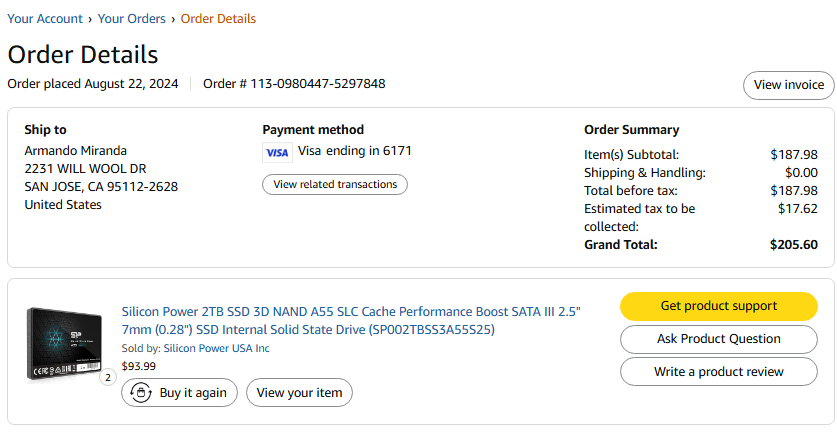Screen dimensions: 837x437
Task: Click the quantity badge on the SSD image
Action: (x=108, y=377)
